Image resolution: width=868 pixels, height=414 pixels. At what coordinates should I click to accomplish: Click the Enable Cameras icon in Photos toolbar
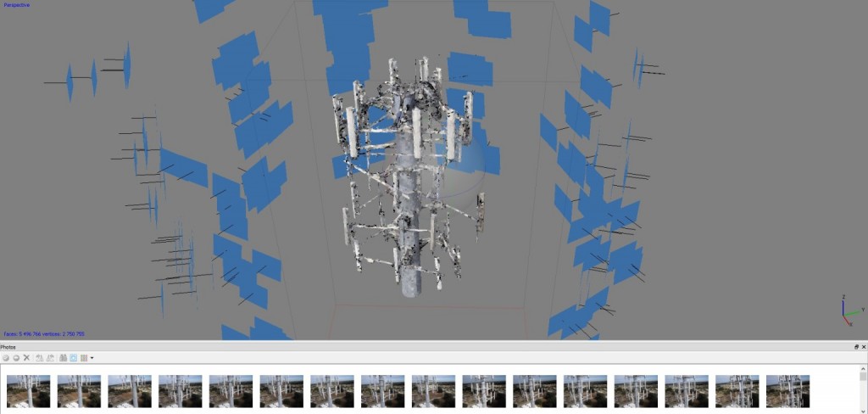coord(6,358)
